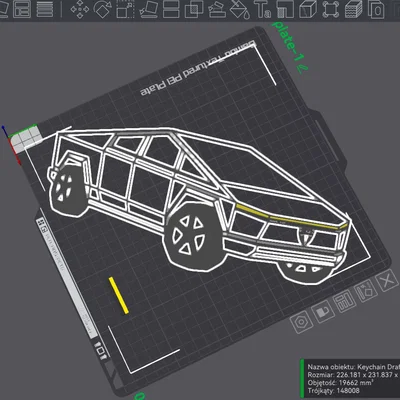Select the small yellow bar object
Image resolution: width=400 pixels, height=400 pixels.
119,295
